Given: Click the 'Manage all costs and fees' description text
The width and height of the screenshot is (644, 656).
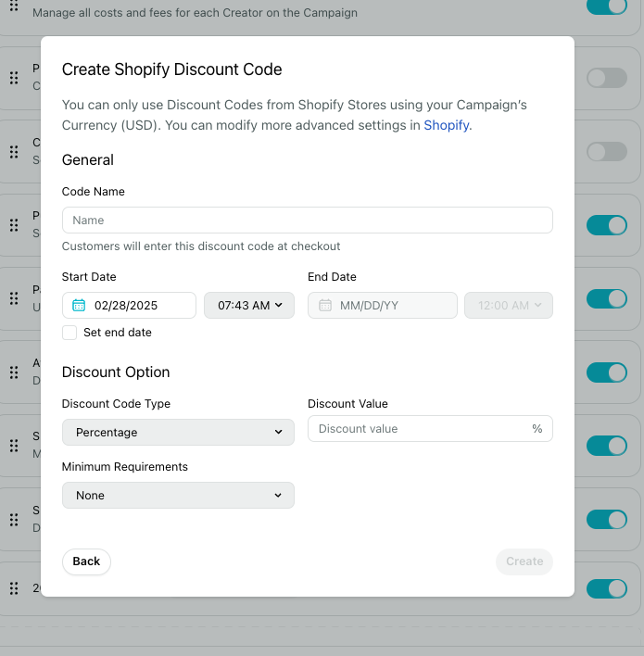Looking at the screenshot, I should [x=195, y=13].
